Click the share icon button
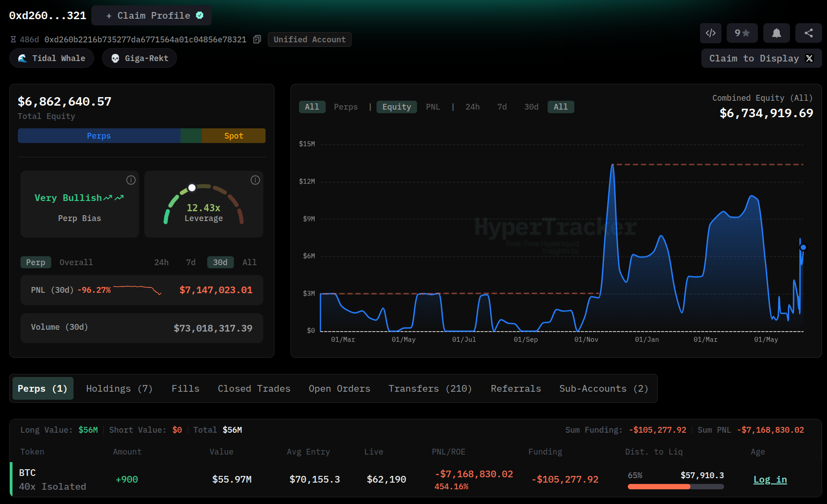This screenshot has height=504, width=827. click(x=808, y=33)
